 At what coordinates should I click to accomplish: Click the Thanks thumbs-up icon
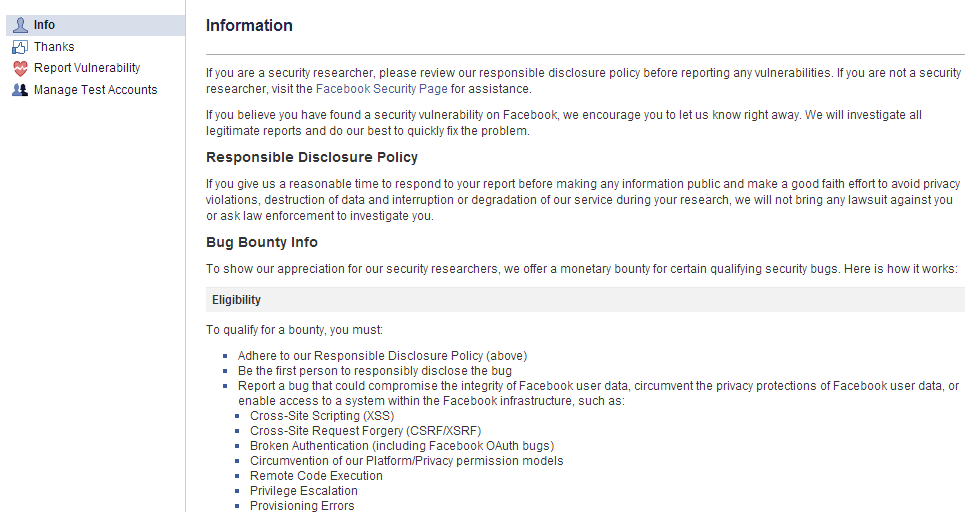(x=20, y=47)
